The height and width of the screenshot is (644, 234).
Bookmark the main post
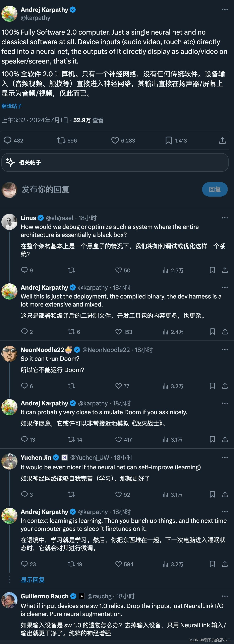pos(168,140)
